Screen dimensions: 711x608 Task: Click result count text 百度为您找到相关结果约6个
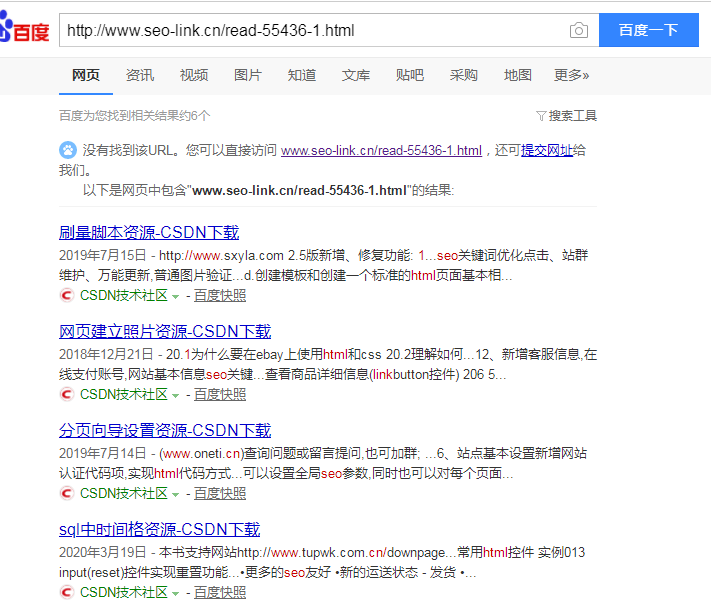click(x=135, y=116)
